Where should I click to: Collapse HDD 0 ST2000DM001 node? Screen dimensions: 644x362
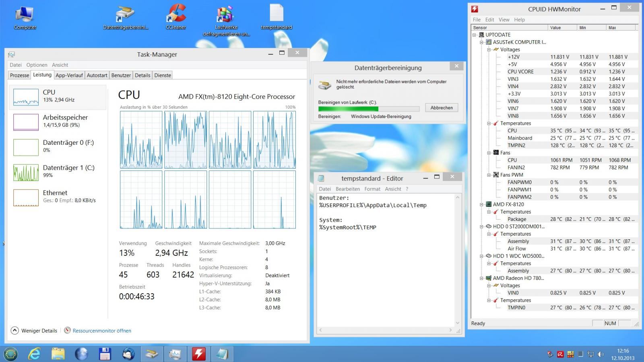(x=481, y=226)
